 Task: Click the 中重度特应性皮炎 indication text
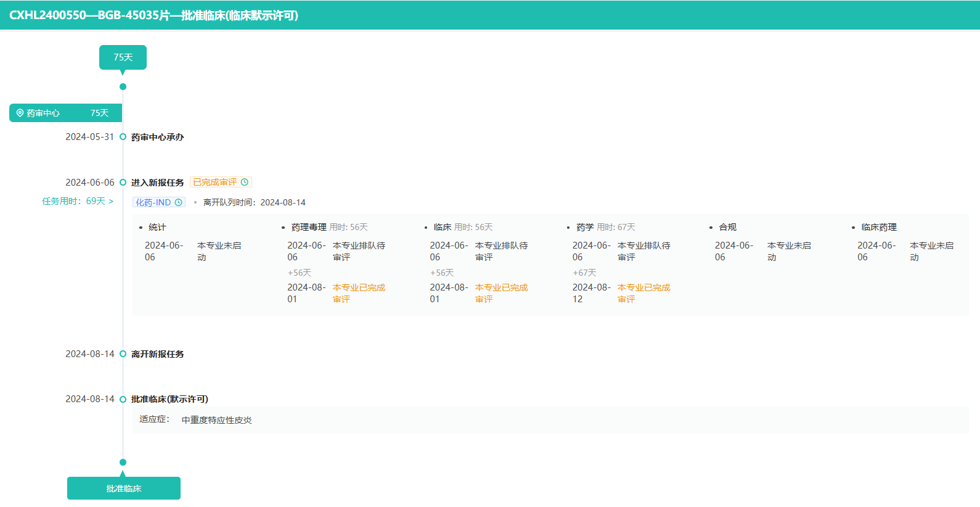coord(216,420)
